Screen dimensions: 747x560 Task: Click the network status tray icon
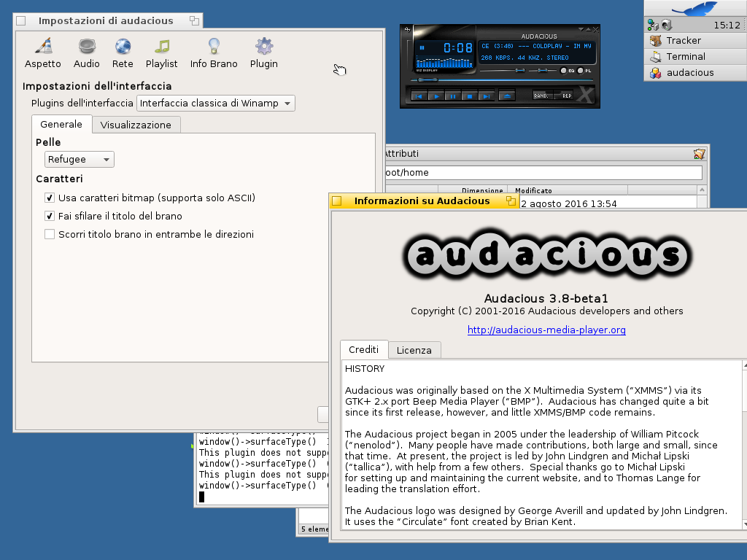pyautogui.click(x=653, y=25)
